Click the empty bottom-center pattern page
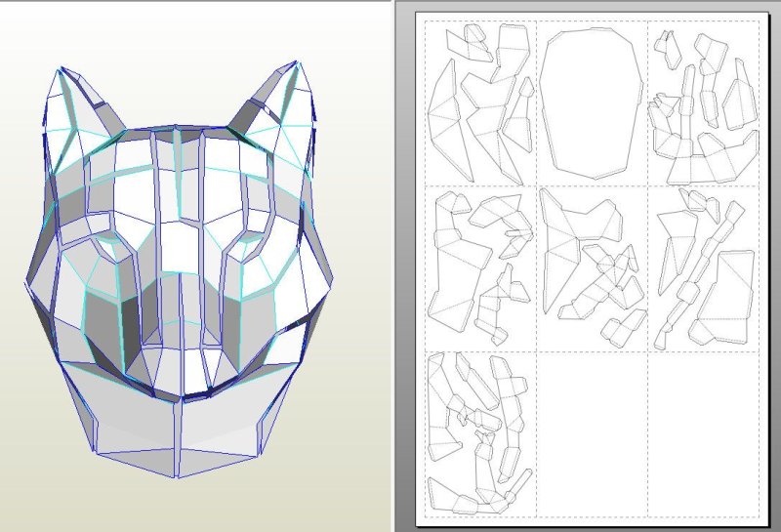Image resolution: width=781 pixels, height=532 pixels. click(593, 430)
